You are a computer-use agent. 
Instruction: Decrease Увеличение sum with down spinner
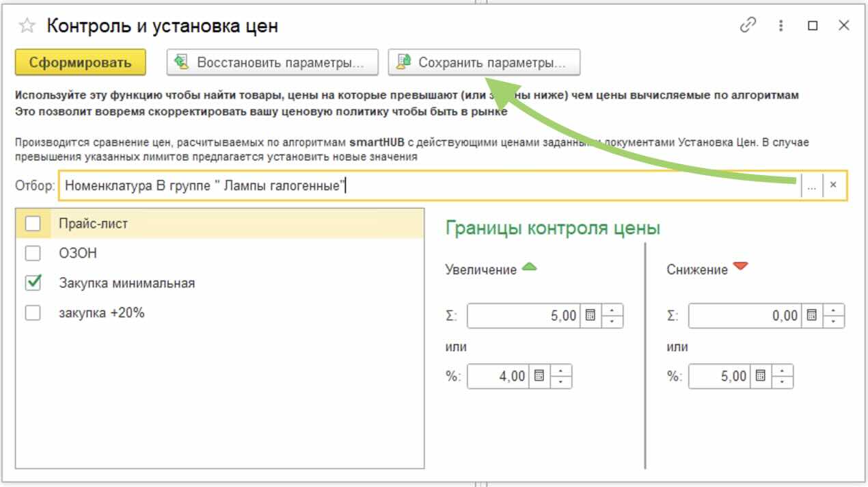click(612, 321)
